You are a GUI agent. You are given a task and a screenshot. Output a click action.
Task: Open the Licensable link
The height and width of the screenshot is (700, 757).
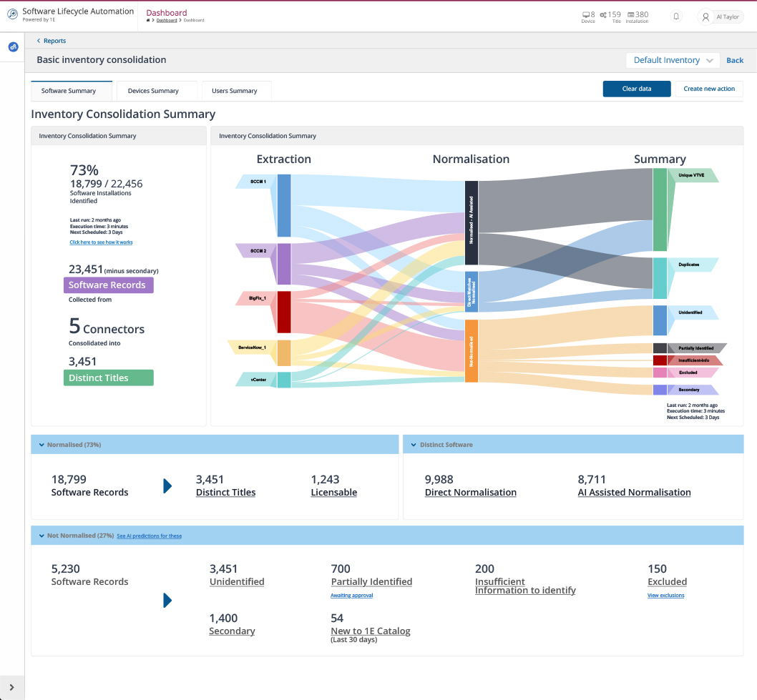click(x=334, y=492)
